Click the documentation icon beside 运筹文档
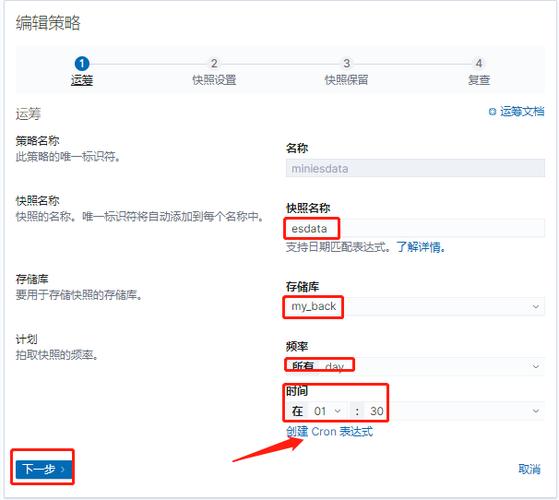The width and height of the screenshot is (559, 500). (492, 112)
